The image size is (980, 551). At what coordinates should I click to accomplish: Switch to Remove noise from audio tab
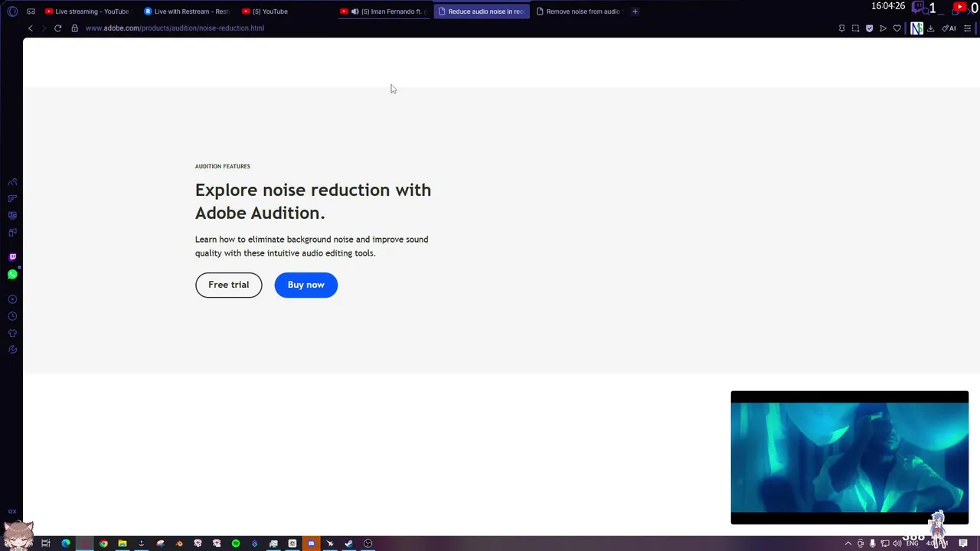[x=580, y=11]
